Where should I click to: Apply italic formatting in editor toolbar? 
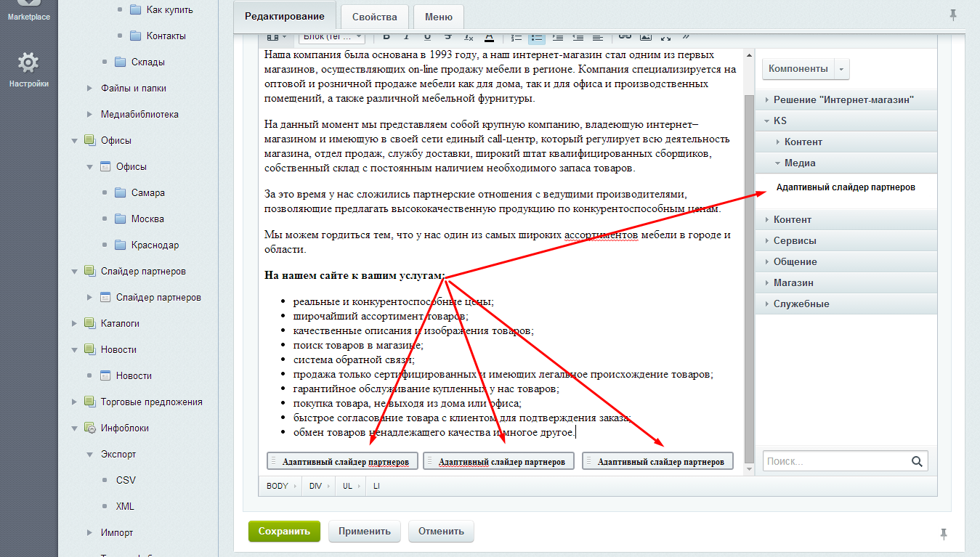[407, 36]
